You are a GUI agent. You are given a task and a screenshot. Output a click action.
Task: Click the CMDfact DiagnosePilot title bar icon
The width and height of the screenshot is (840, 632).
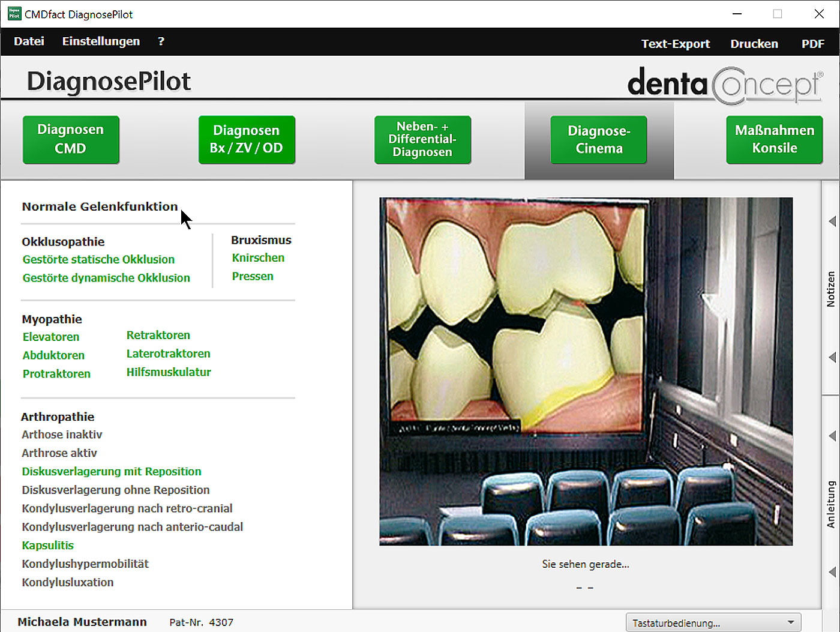click(14, 14)
